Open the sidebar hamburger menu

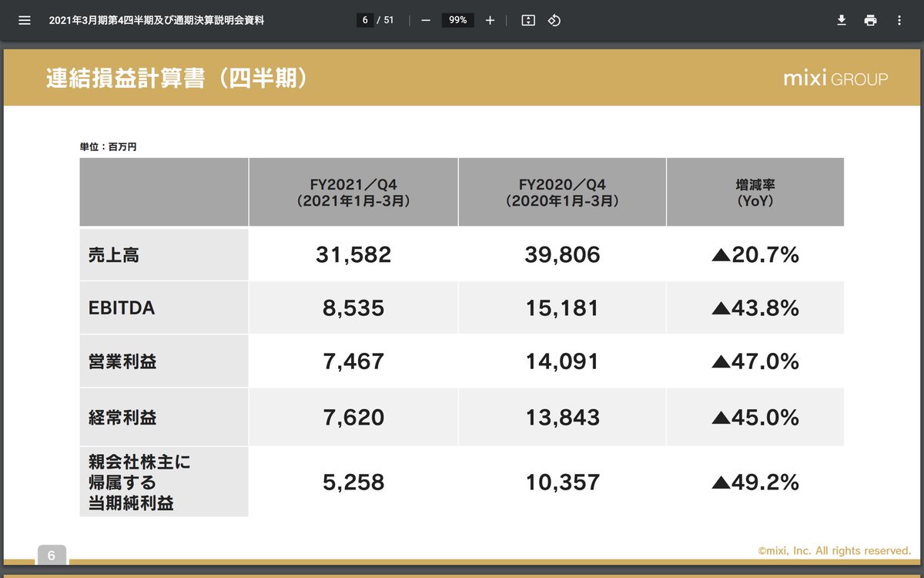25,20
